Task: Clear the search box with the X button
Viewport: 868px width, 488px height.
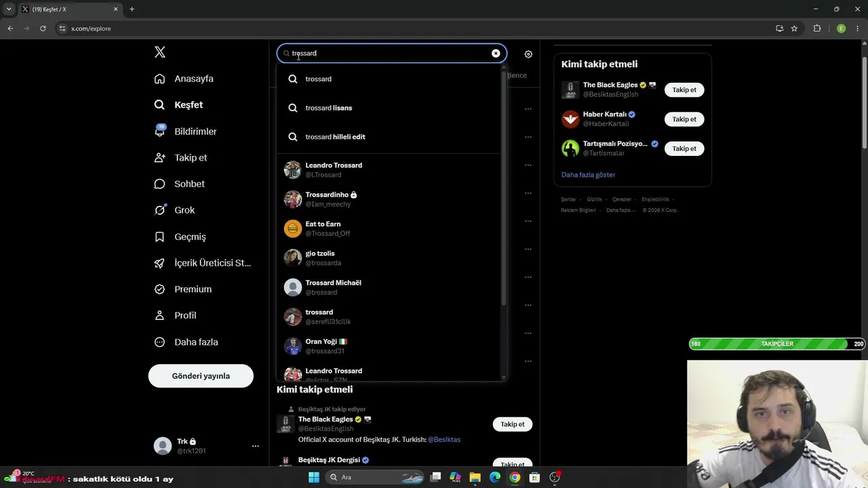Action: 496,54
